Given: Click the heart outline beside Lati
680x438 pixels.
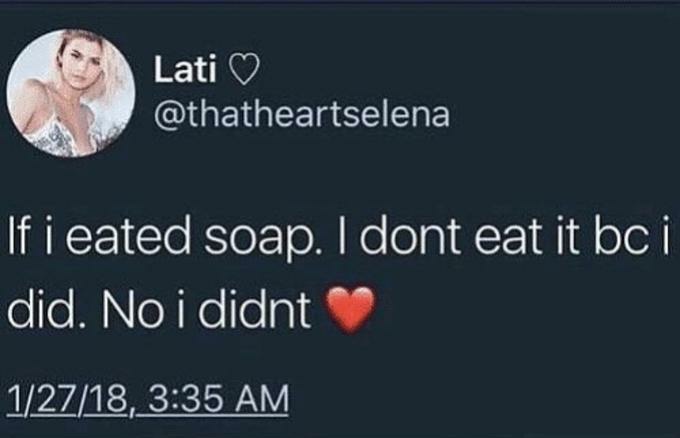Looking at the screenshot, I should [243, 71].
